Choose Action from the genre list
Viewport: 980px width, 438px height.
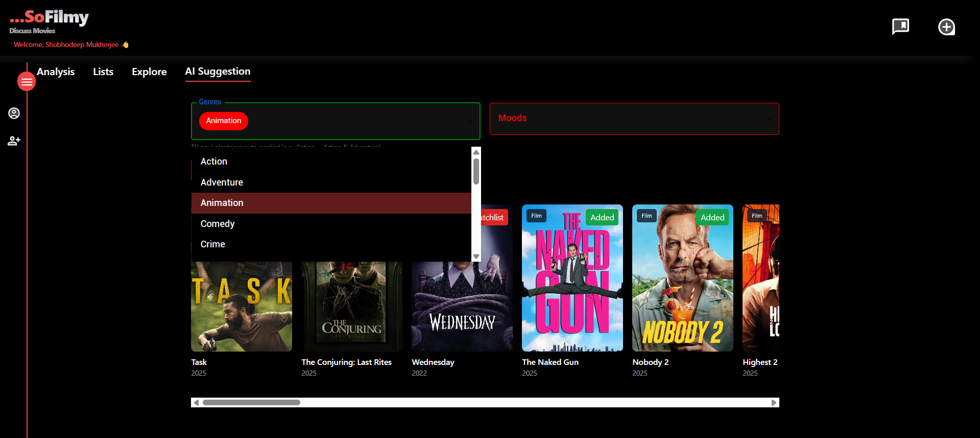(331, 162)
